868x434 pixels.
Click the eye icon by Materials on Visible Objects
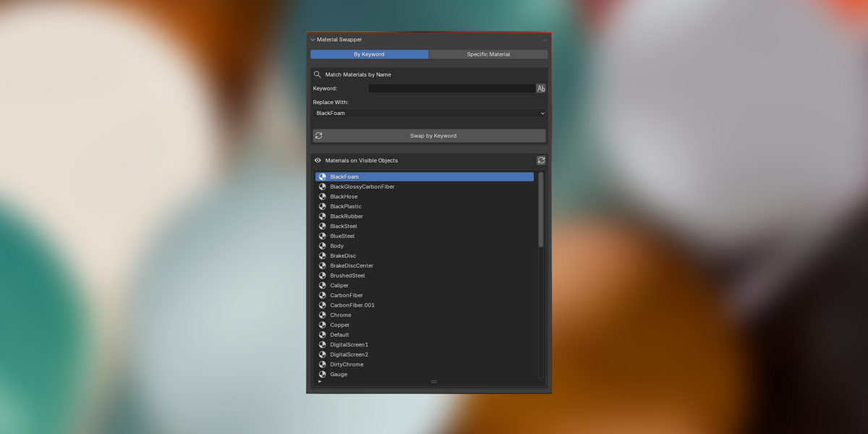pyautogui.click(x=318, y=161)
